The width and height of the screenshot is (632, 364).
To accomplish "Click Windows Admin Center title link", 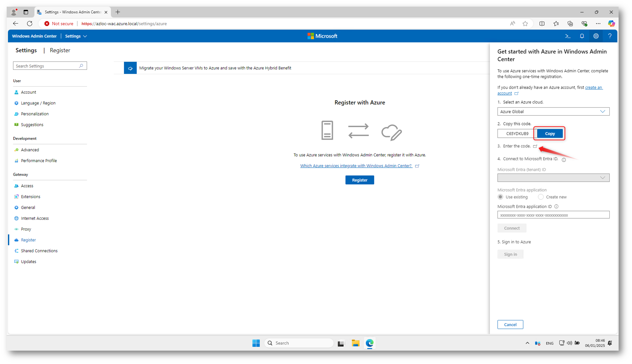I will click(x=34, y=36).
